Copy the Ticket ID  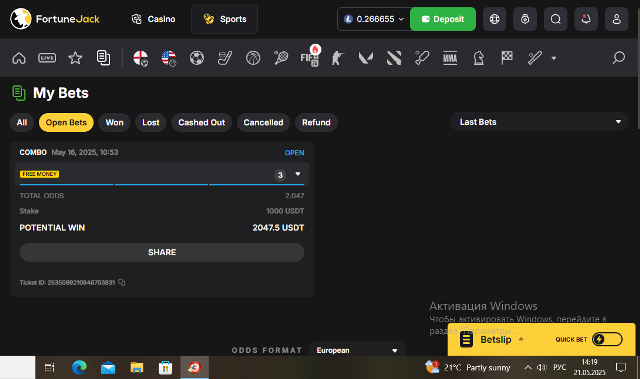[122, 282]
